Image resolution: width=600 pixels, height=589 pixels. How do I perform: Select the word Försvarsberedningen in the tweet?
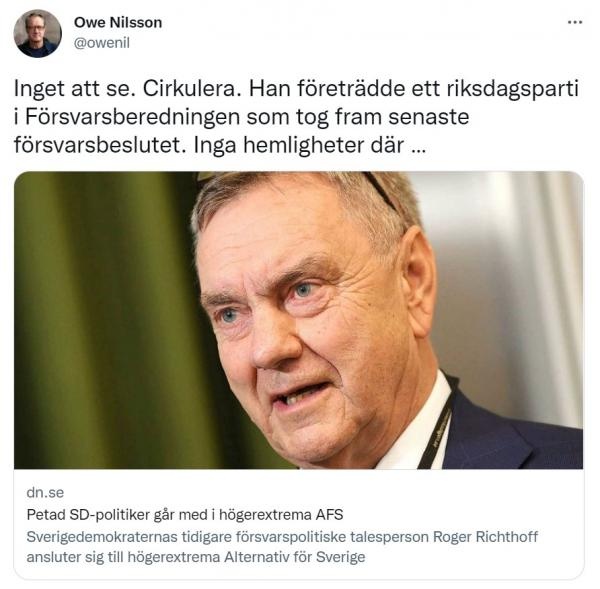tap(133, 117)
